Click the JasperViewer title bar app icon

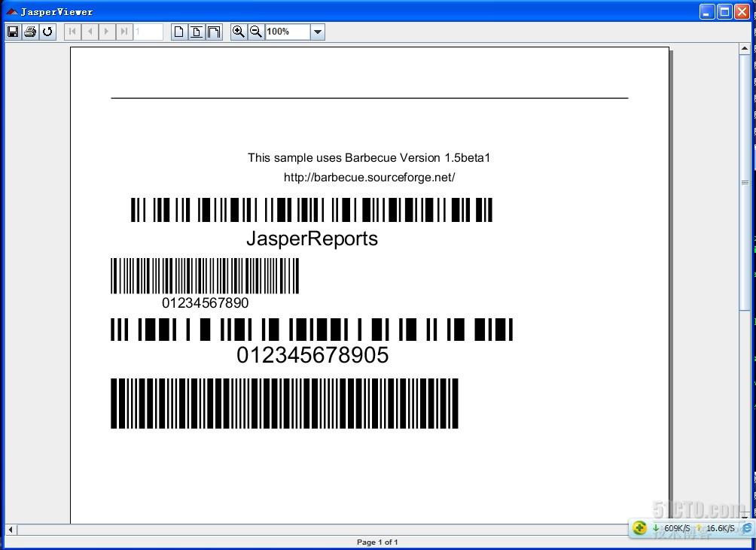tap(12, 11)
